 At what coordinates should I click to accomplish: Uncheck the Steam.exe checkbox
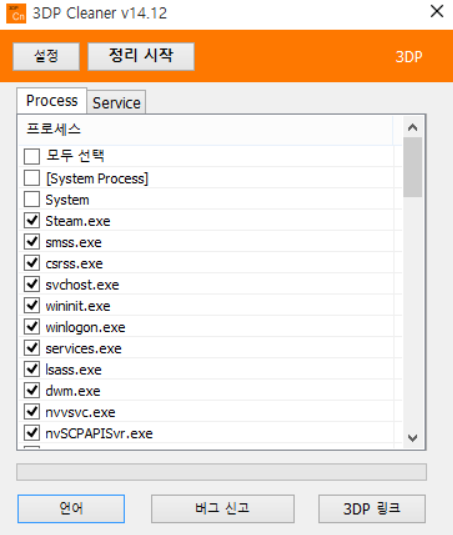(x=32, y=220)
